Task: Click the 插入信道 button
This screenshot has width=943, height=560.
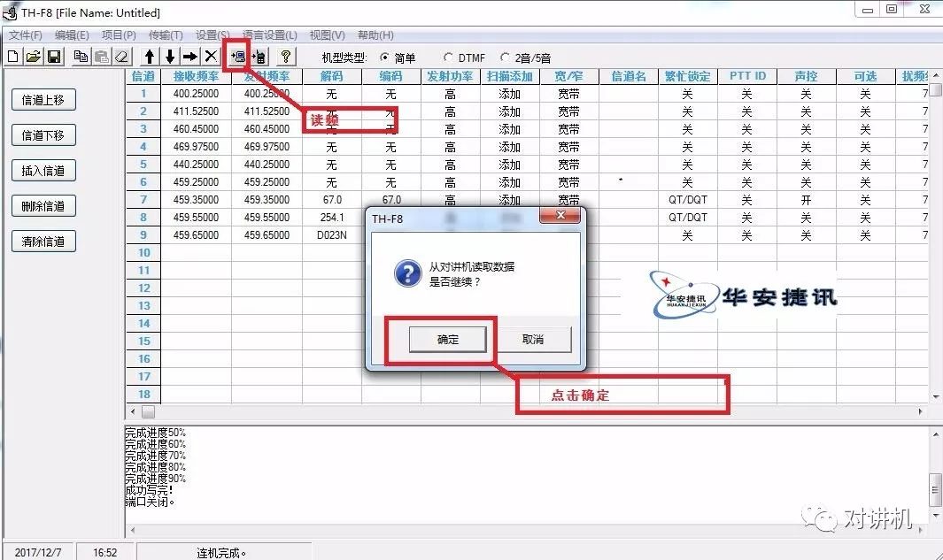Action: pos(43,170)
